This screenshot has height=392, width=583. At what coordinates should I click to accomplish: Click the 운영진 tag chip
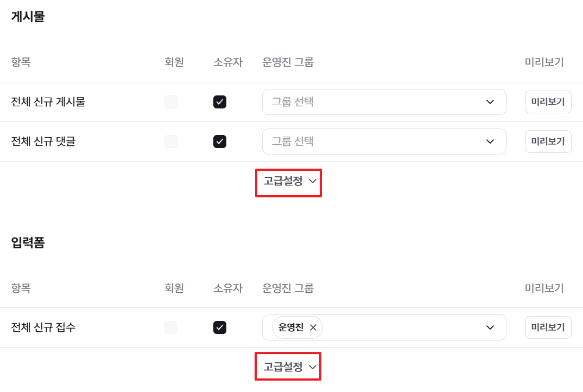291,327
